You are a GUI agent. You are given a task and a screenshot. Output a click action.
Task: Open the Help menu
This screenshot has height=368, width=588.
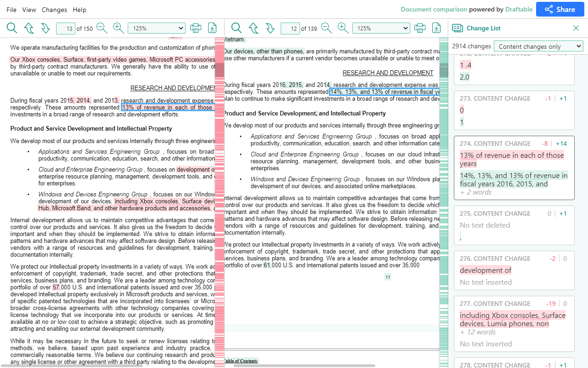point(79,10)
